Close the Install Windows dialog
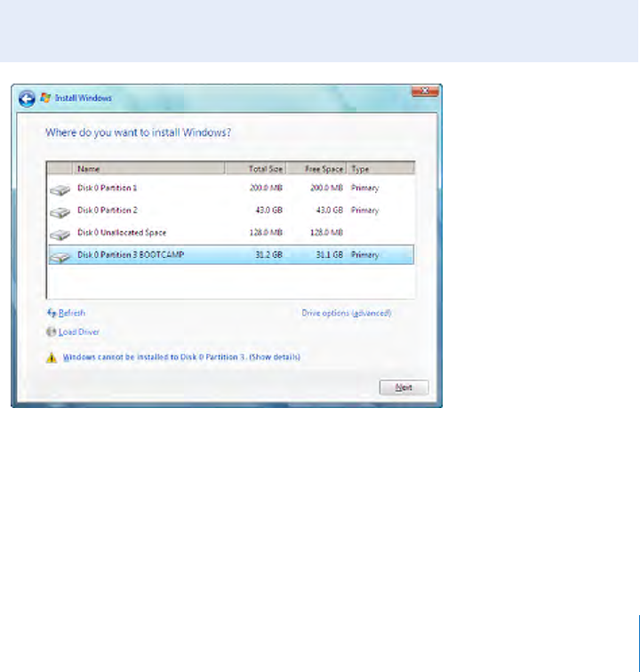 click(x=424, y=91)
